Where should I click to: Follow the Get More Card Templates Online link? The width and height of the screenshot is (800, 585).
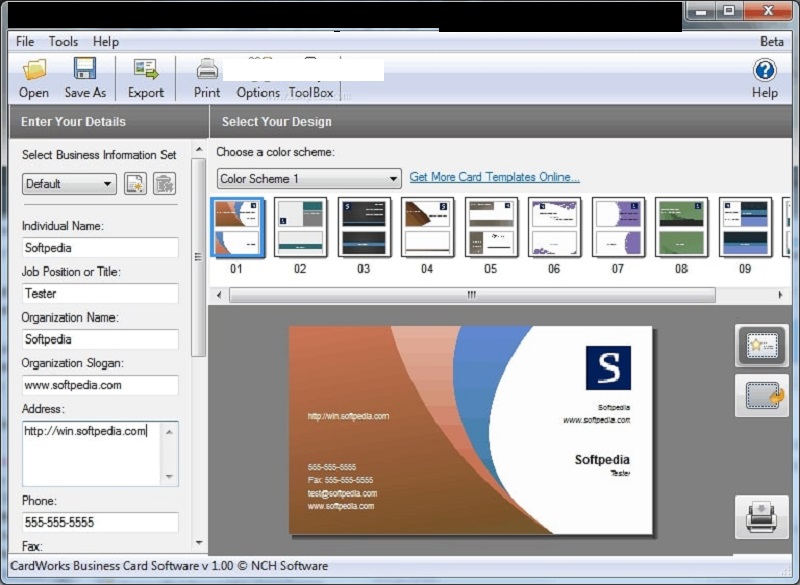494,177
